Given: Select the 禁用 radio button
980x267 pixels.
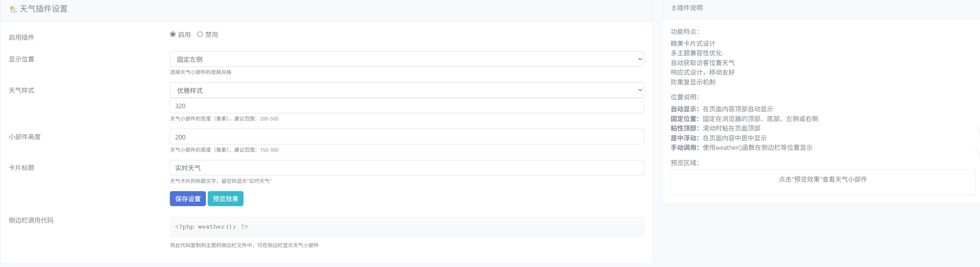Looking at the screenshot, I should point(200,34).
